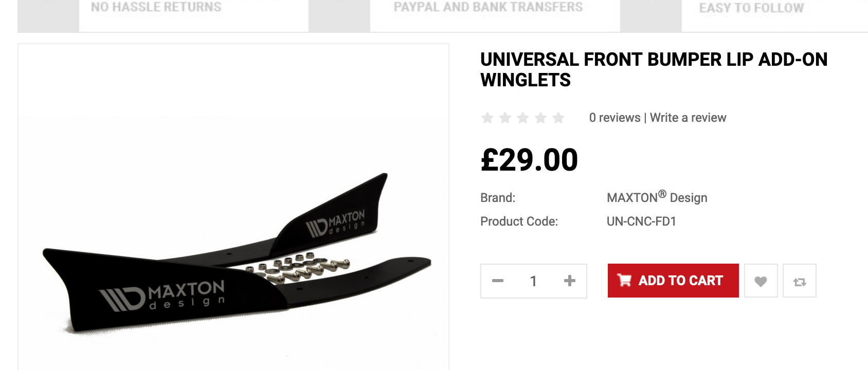868x370 pixels.
Task: Click the No Hassle Returns banner
Action: (x=156, y=8)
